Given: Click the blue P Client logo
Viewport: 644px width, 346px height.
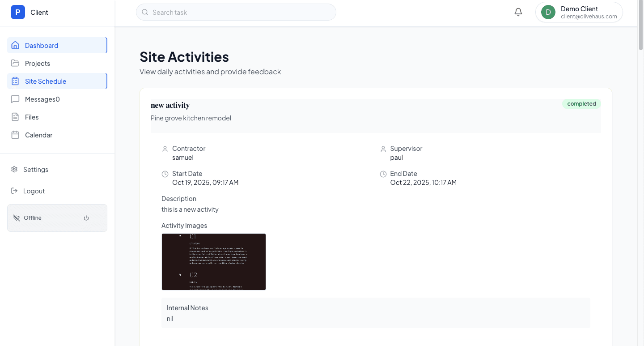Looking at the screenshot, I should tap(18, 12).
